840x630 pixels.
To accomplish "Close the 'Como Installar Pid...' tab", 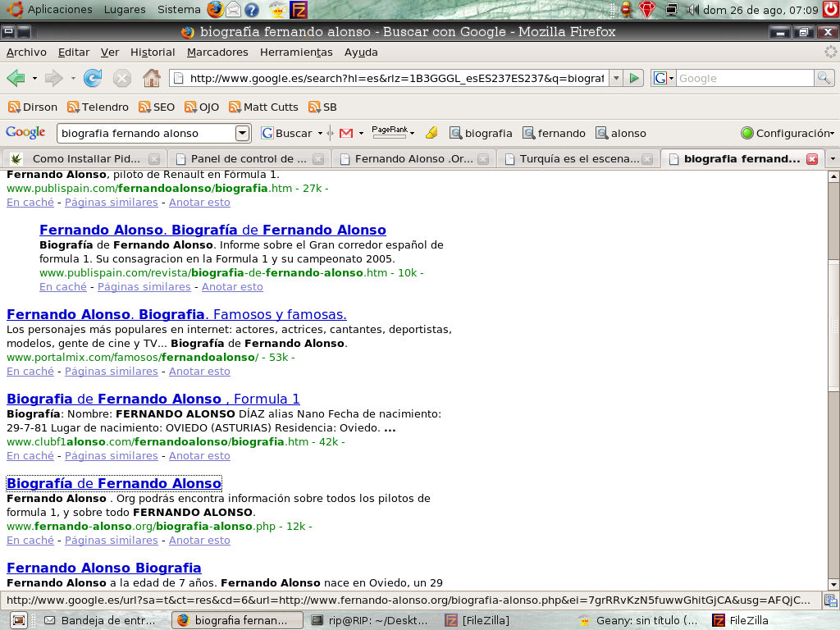I will click(153, 158).
